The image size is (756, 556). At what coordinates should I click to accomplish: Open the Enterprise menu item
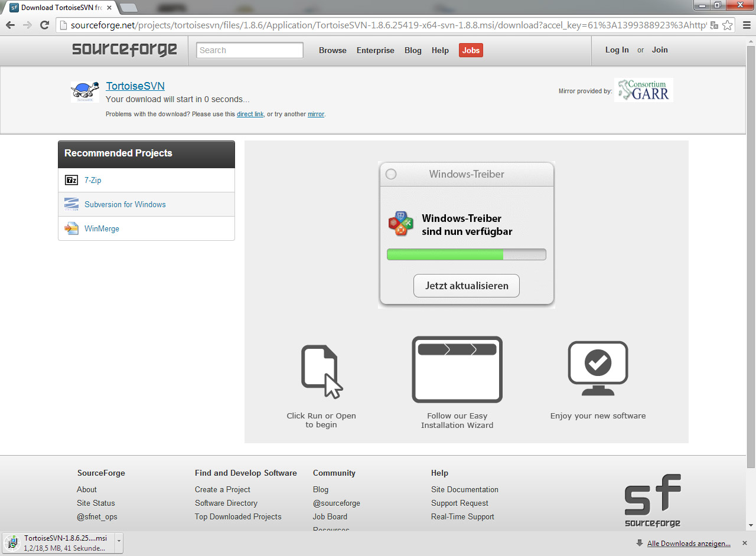point(375,50)
